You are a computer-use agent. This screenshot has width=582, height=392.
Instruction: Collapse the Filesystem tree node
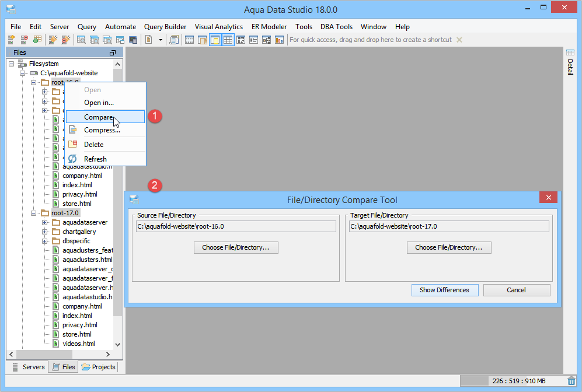pyautogui.click(x=12, y=64)
